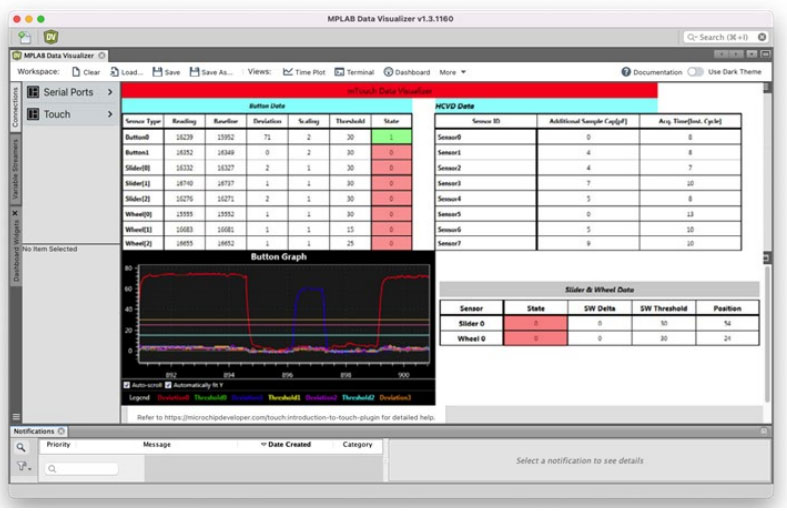
Task: Expand the Serial Ports section
Action: pos(110,92)
